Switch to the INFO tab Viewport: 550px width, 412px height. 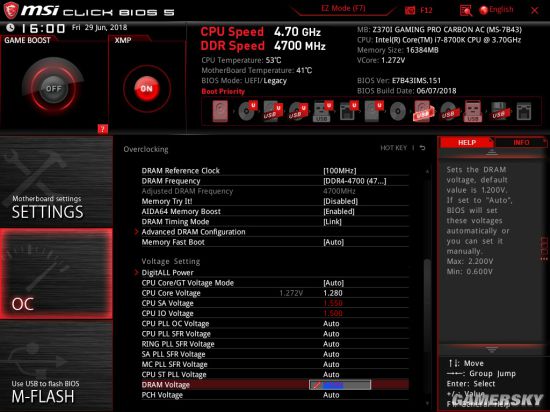coord(521,142)
